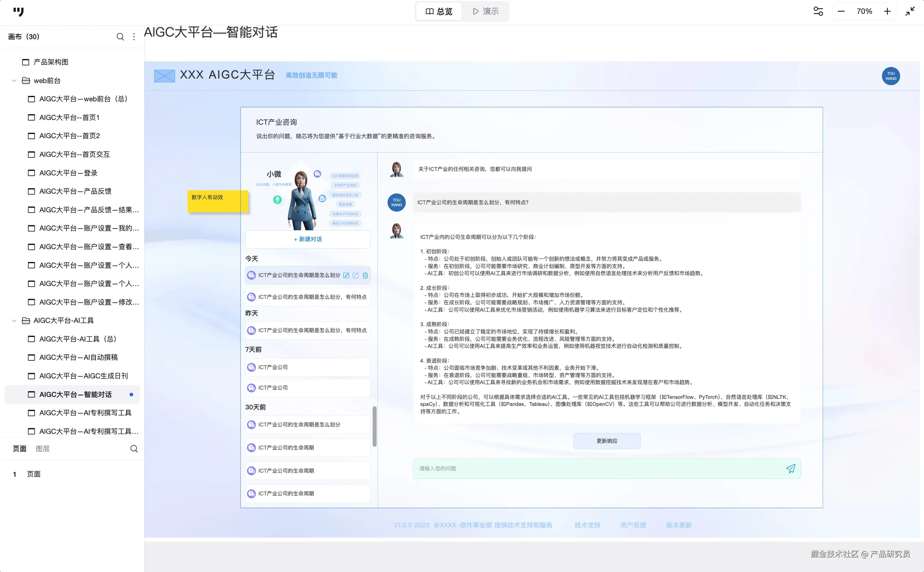Collapse the AIGC大平台-AI工具 folder
924x572 pixels.
coord(14,321)
